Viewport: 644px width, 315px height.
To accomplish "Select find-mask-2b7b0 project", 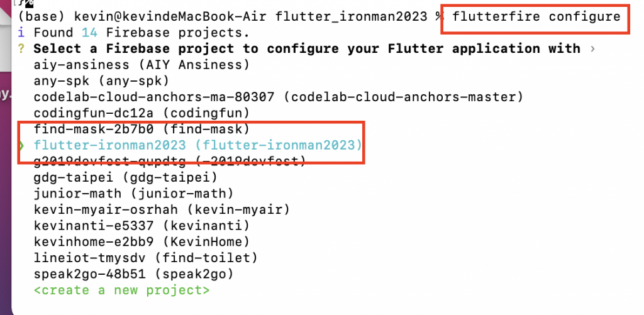I will [142, 130].
